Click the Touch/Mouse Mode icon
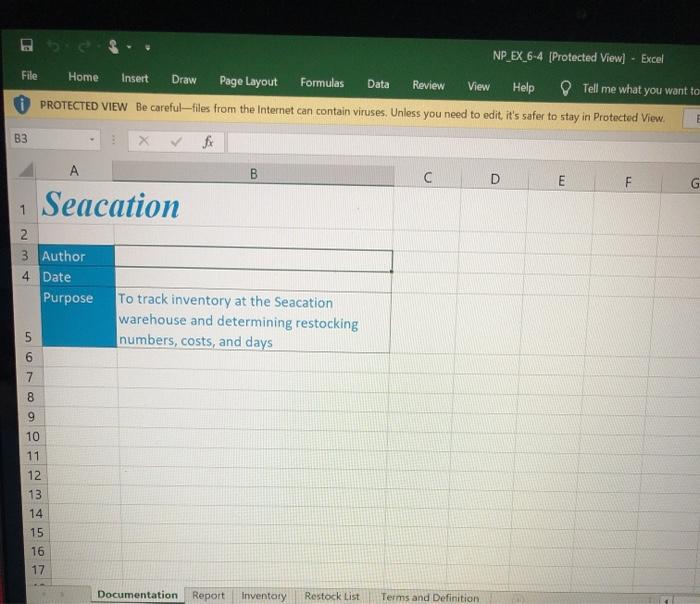 point(113,46)
